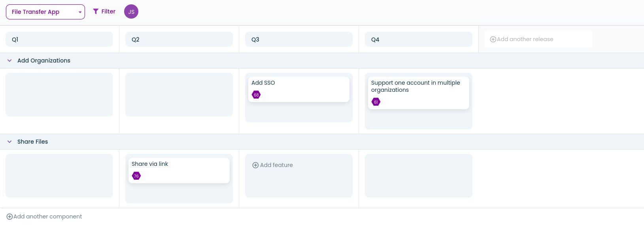This screenshot has height=243, width=644.
Task: Open the Share via link card
Action: tap(179, 166)
